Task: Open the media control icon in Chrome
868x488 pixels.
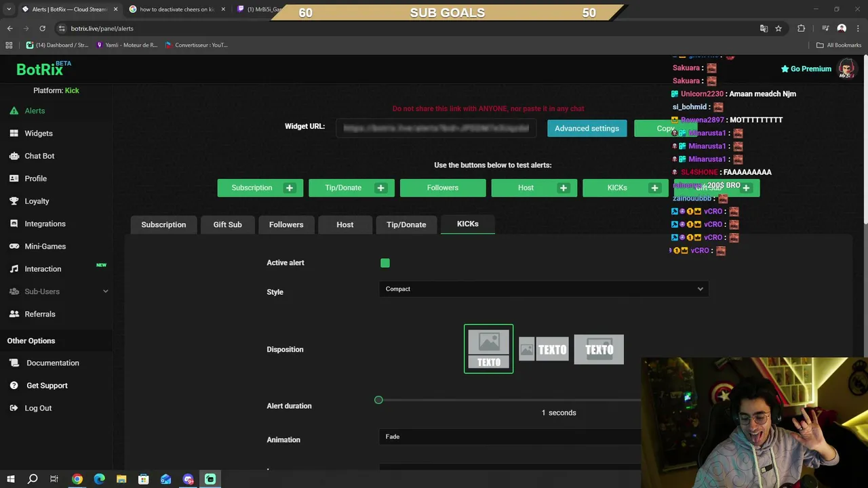Action: [x=825, y=28]
